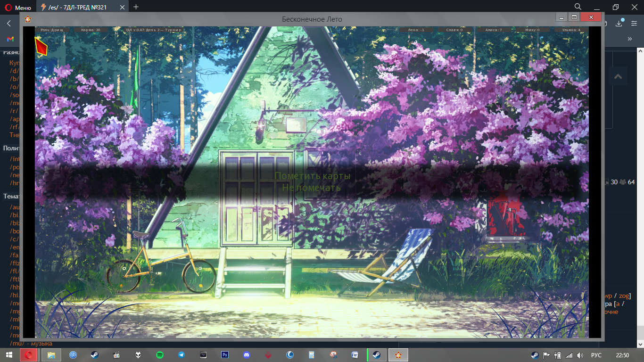Click the Opera tab search magnifier icon
This screenshot has width=644, height=362.
click(578, 7)
